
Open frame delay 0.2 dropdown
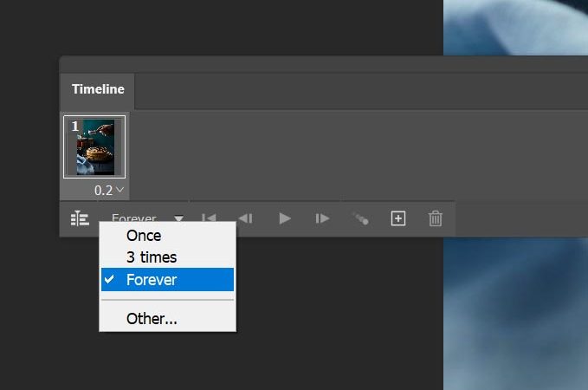(x=109, y=191)
